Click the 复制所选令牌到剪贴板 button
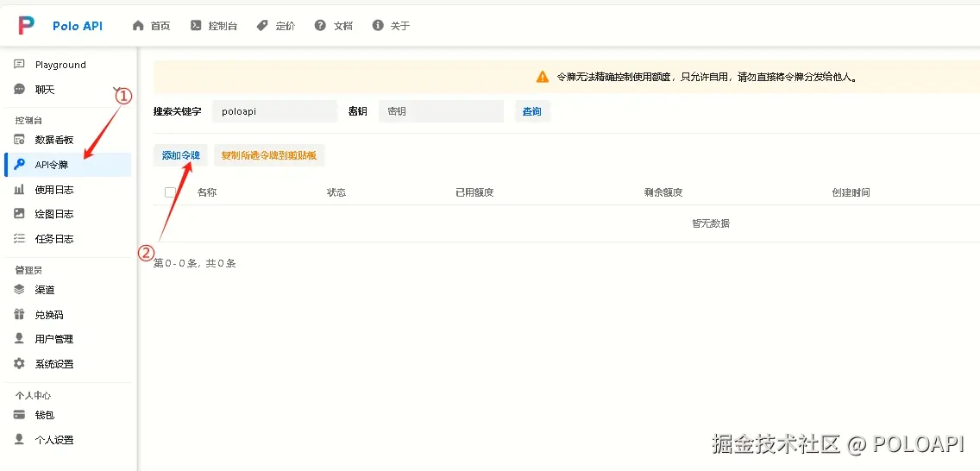 (269, 155)
